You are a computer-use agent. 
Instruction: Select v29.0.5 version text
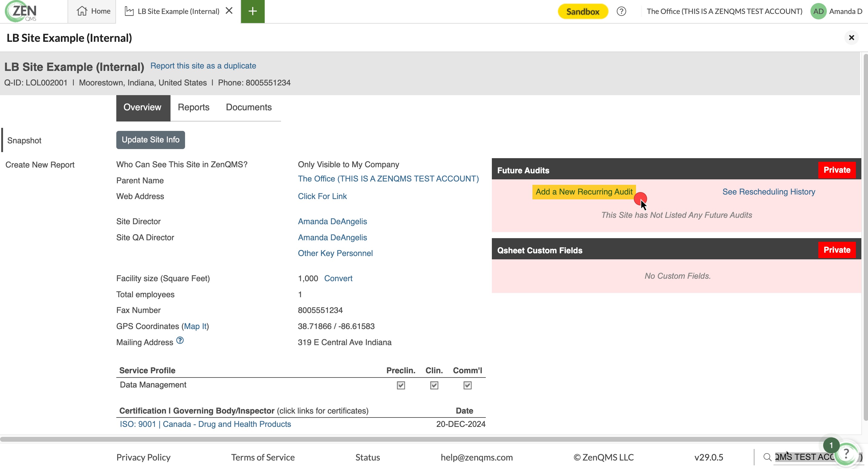709,457
